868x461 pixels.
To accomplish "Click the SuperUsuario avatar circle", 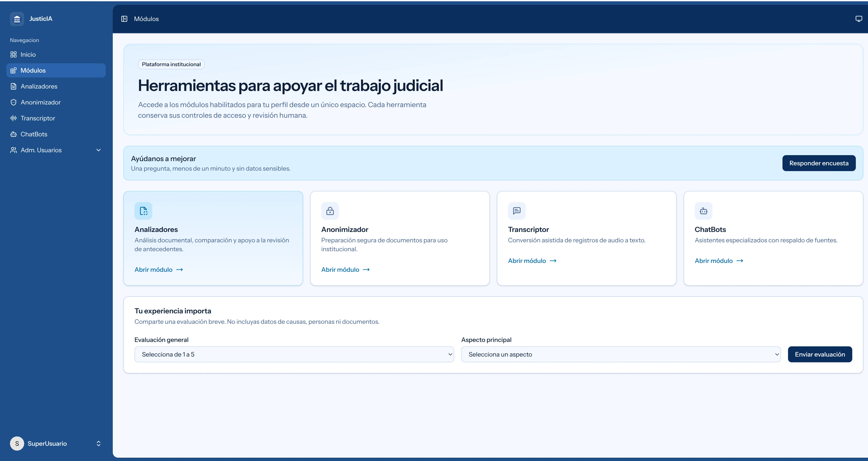I will [17, 444].
